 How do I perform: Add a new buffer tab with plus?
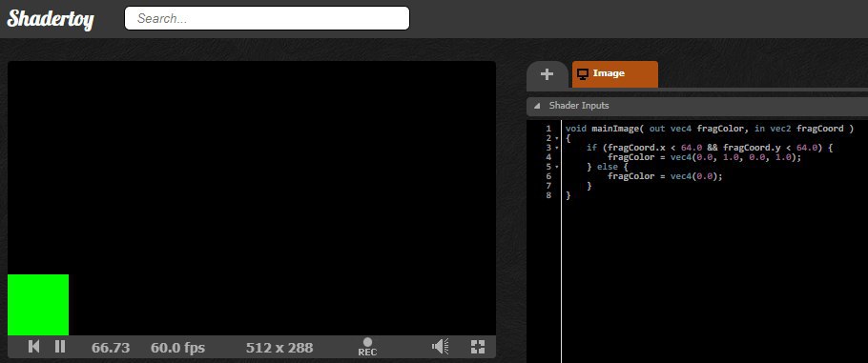point(547,74)
